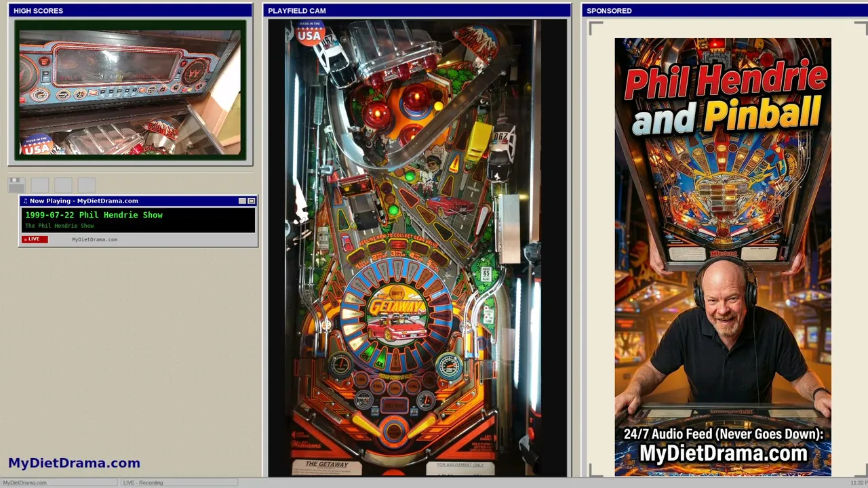The image size is (868, 488).
Task: Open the High Scores camera thumbnail
Action: coord(130,91)
